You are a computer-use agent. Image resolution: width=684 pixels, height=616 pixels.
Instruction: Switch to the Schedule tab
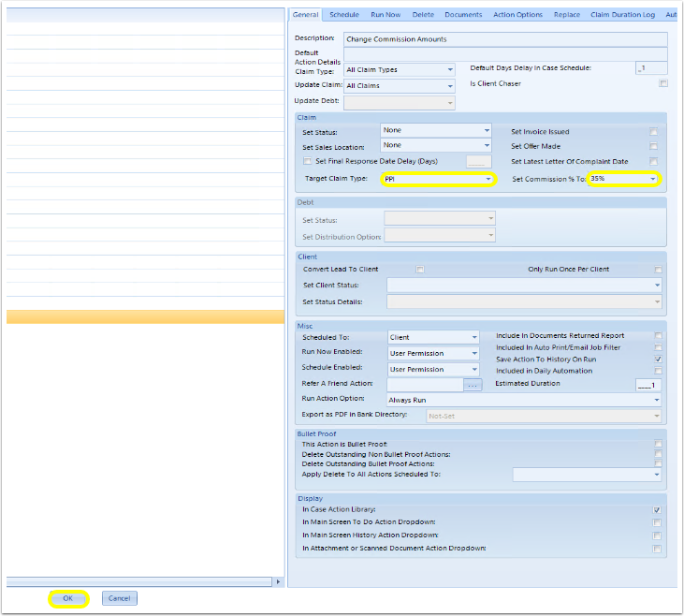pyautogui.click(x=344, y=15)
